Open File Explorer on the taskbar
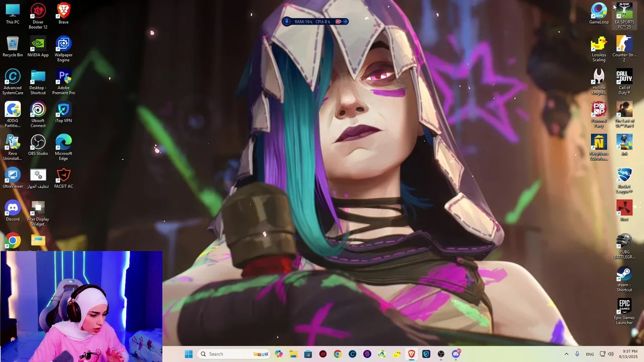This screenshot has height=362, width=644. point(293,354)
